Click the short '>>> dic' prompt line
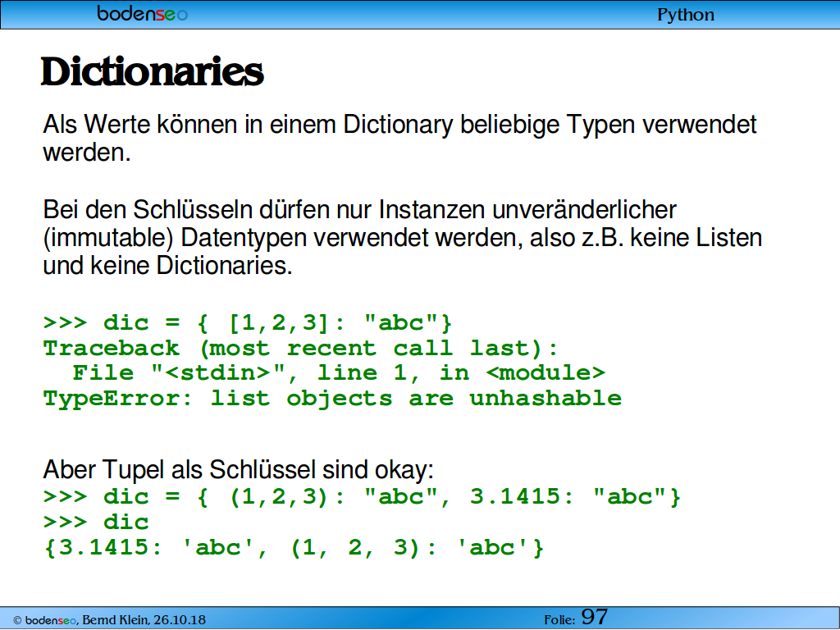Image resolution: width=840 pixels, height=630 pixels. coord(96,522)
